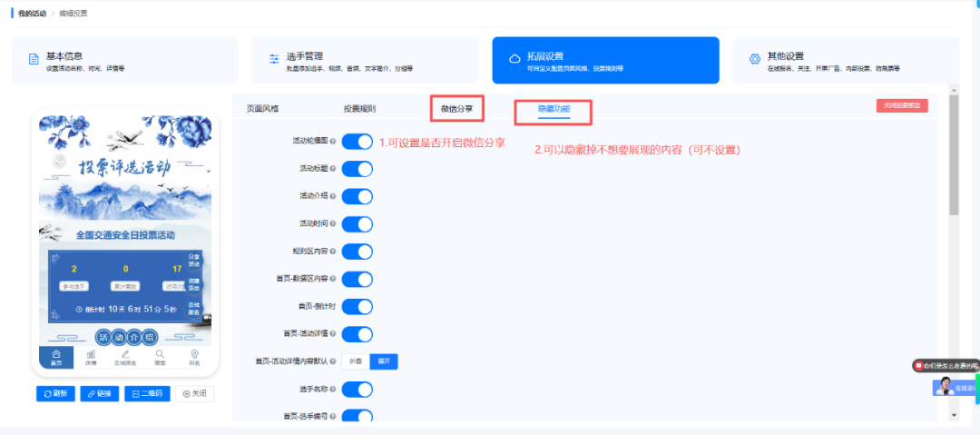Toggle the 活动轮播图 switch
Screen dimensions: 980x435
click(x=357, y=142)
